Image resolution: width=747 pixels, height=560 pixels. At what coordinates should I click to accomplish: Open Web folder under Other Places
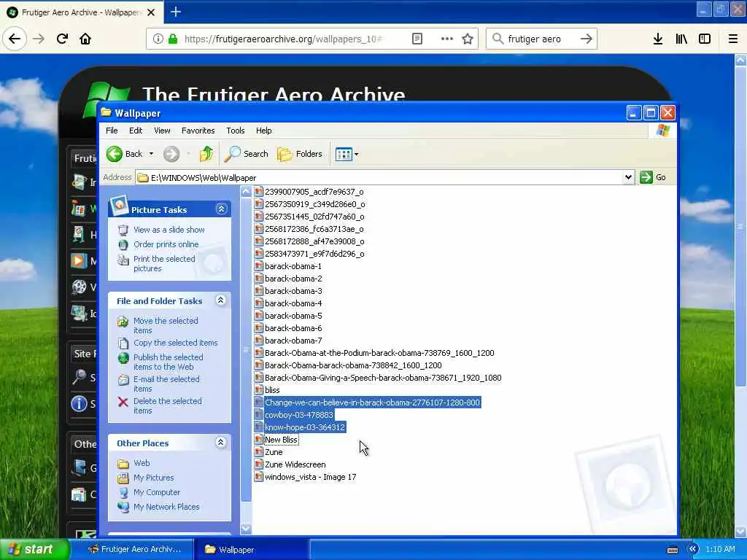coord(142,463)
